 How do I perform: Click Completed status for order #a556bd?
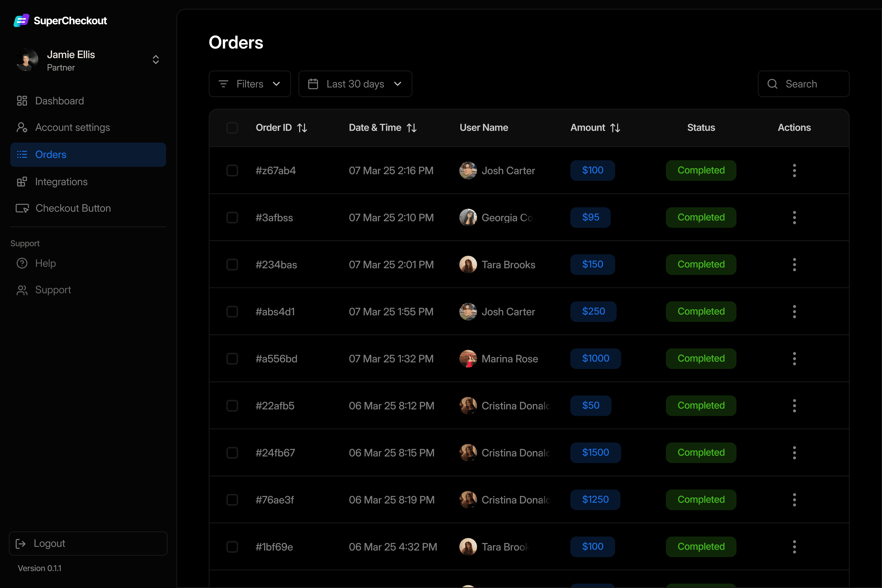click(x=701, y=358)
